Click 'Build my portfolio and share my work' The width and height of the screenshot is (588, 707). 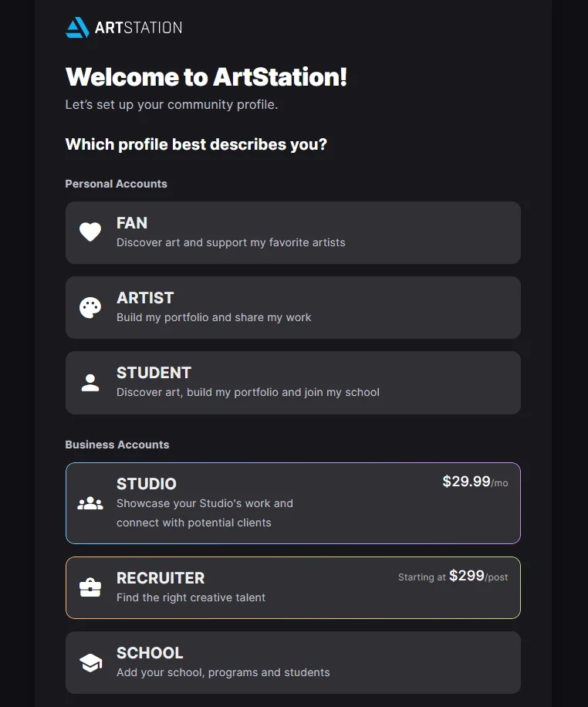(214, 317)
